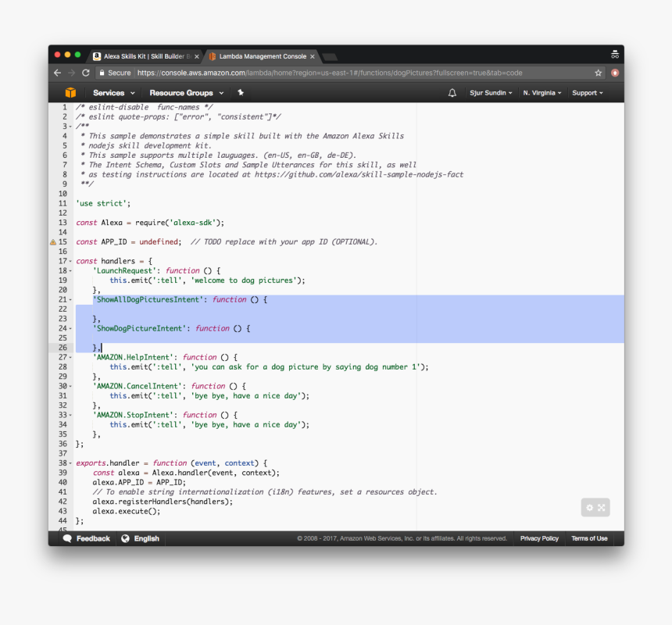The image size is (672, 625).
Task: Click the warning triangle on line 15
Action: 53,242
